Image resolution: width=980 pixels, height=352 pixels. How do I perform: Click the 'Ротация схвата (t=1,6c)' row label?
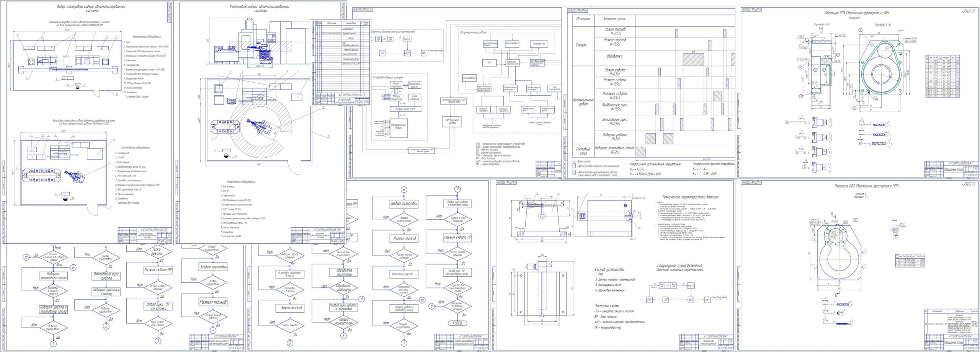(614, 95)
